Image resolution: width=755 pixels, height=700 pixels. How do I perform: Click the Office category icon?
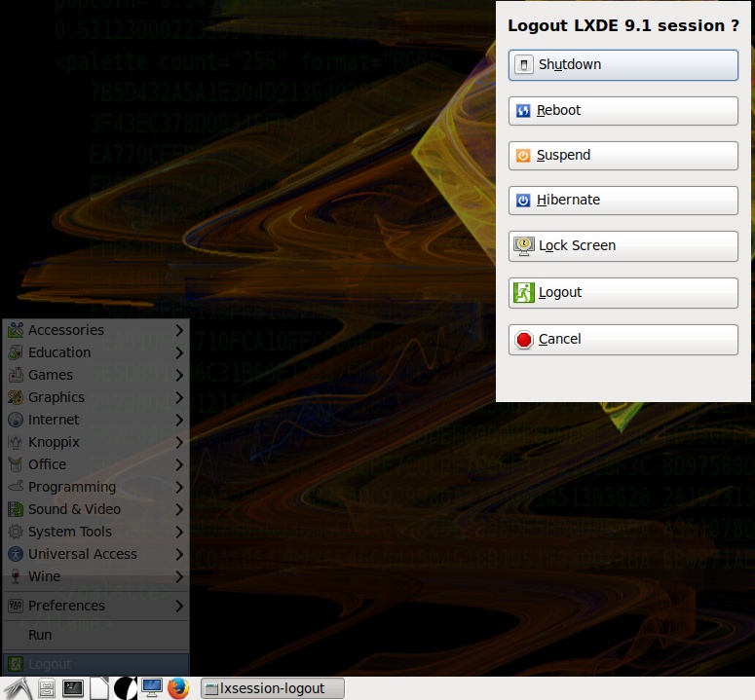coord(16,464)
